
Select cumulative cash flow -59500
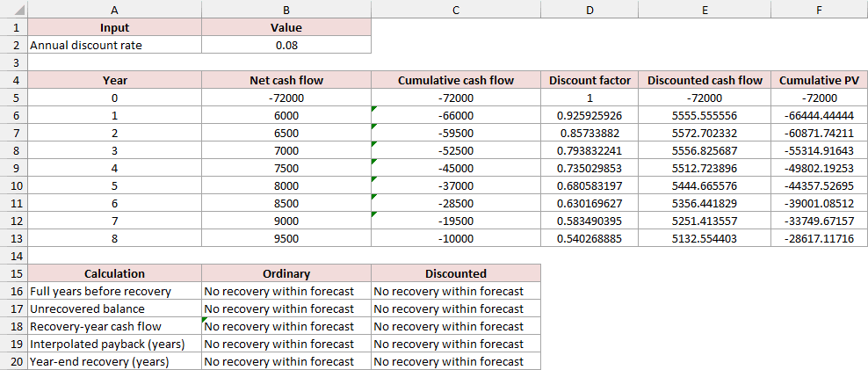[456, 134]
